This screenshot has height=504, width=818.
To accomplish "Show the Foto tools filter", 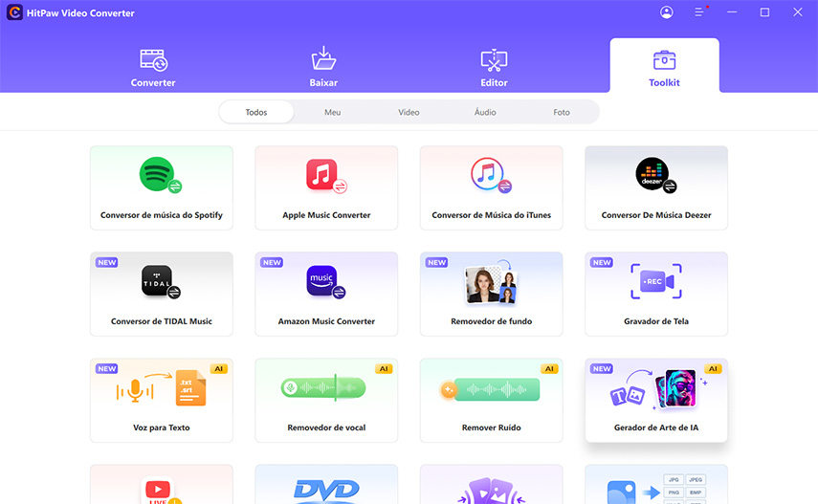I will pos(562,112).
